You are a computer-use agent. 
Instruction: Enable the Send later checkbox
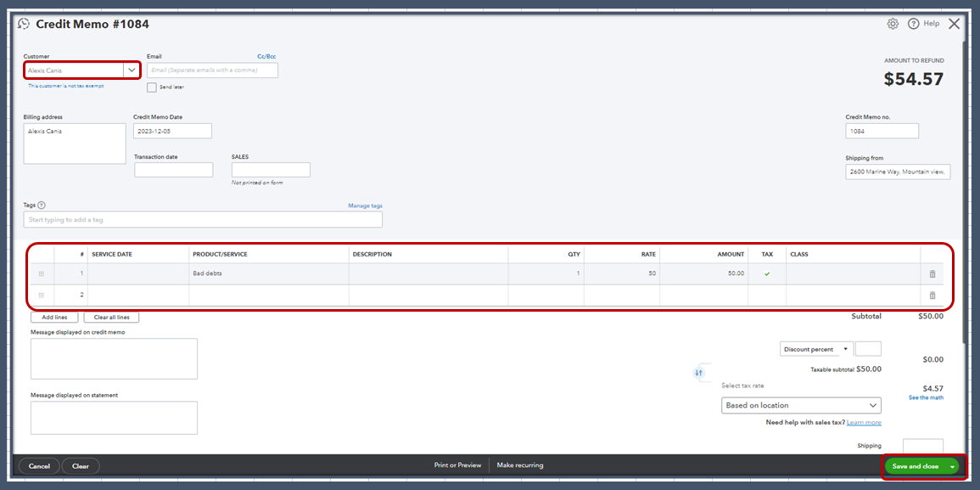[x=151, y=87]
